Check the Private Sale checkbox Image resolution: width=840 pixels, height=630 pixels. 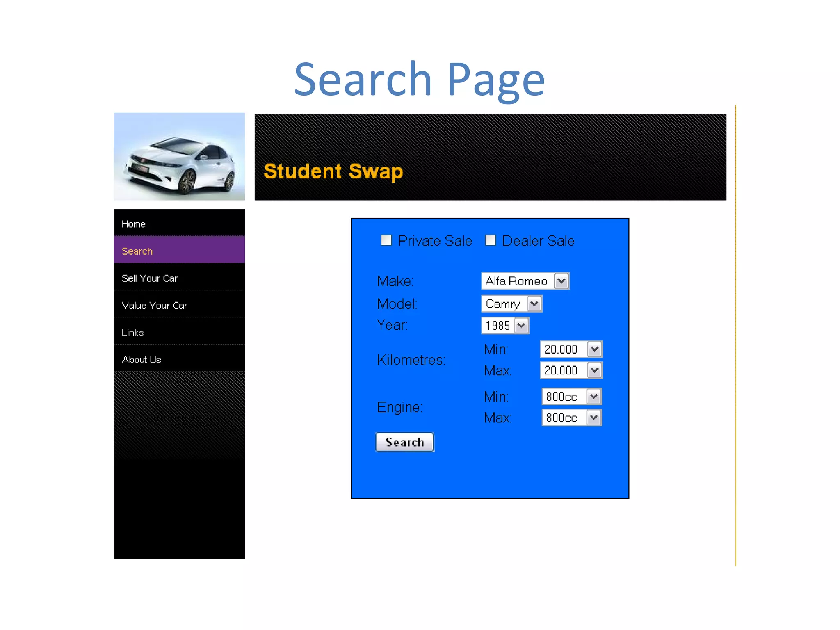(386, 240)
